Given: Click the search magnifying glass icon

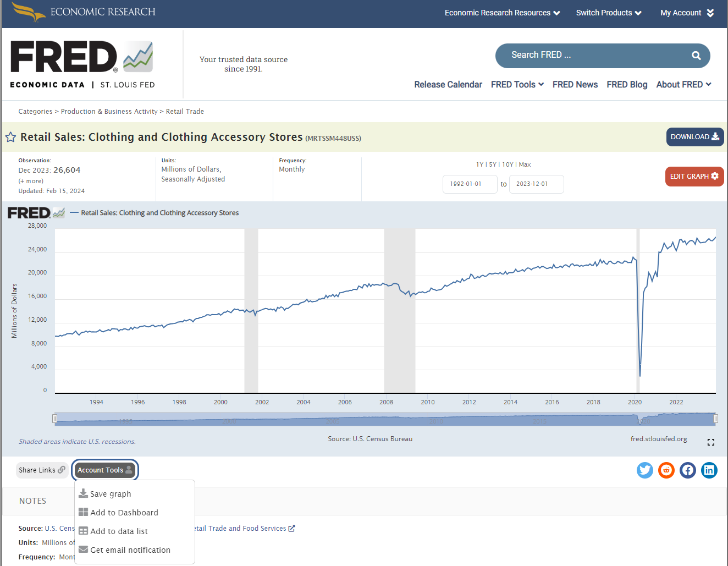Looking at the screenshot, I should [x=696, y=56].
